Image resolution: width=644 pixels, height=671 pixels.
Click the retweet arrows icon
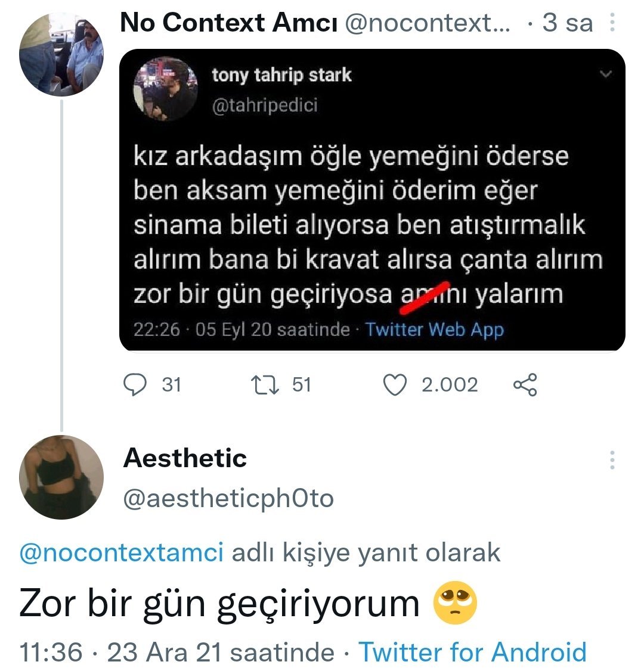[x=265, y=385]
